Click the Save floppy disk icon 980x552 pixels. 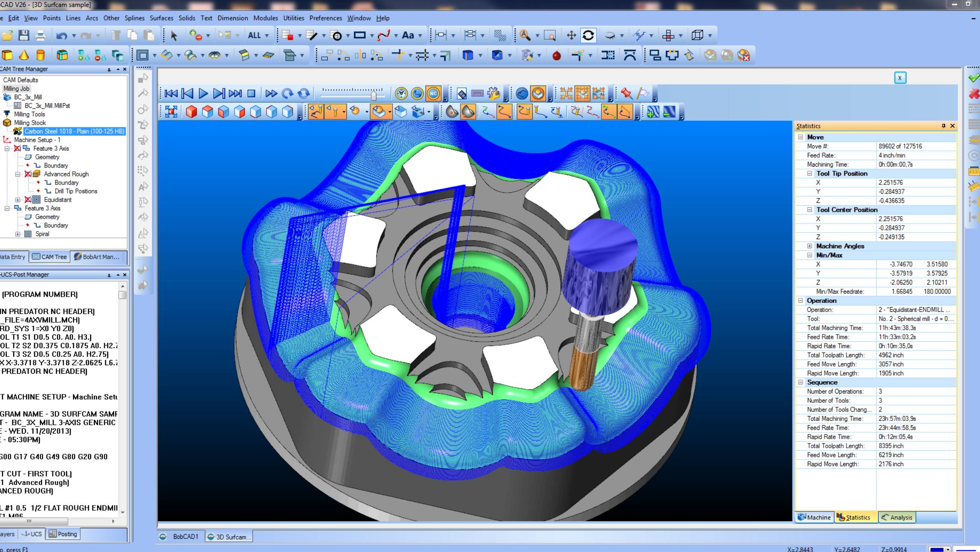23,35
